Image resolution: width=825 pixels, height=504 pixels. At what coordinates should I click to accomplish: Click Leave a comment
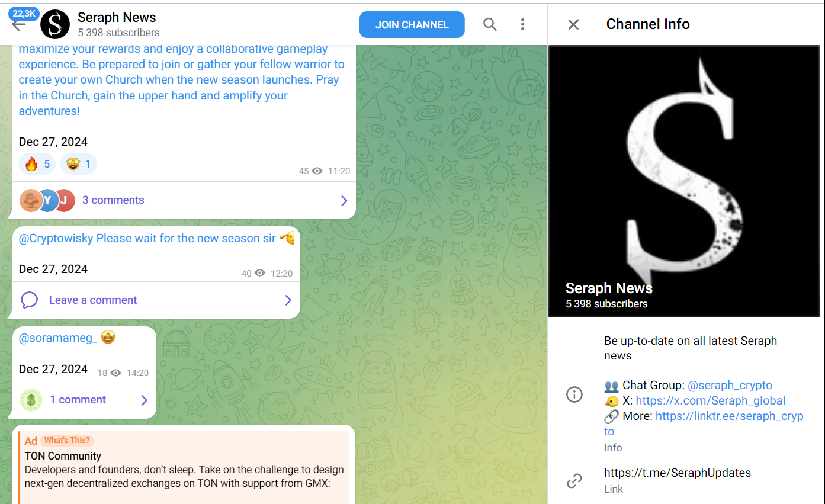point(93,300)
